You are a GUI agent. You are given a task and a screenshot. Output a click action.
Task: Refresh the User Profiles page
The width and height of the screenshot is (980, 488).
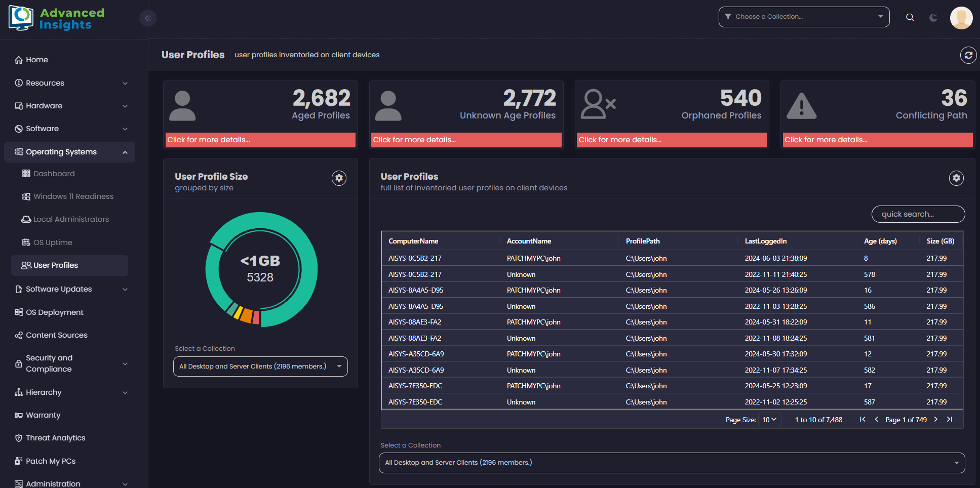coord(968,55)
